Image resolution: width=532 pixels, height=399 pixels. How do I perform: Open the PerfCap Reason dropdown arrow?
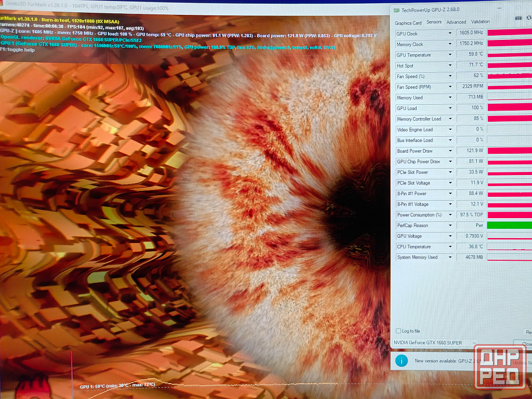pyautogui.click(x=450, y=226)
